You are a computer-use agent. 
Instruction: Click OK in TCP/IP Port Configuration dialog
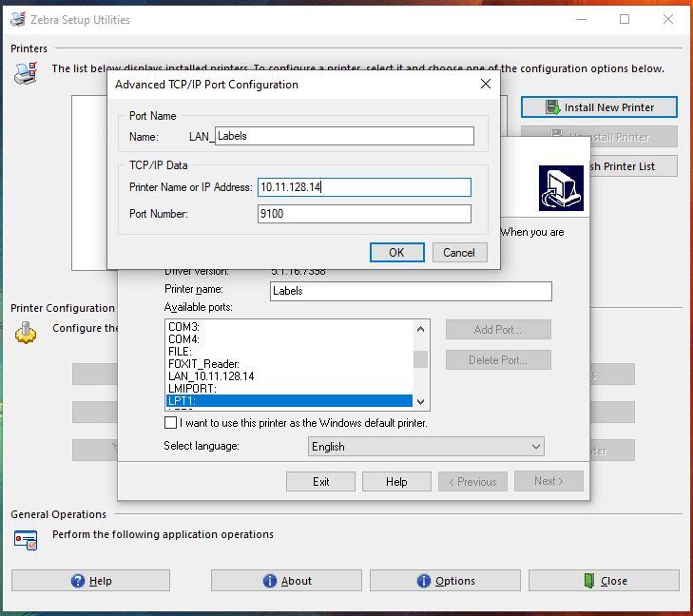coord(397,252)
